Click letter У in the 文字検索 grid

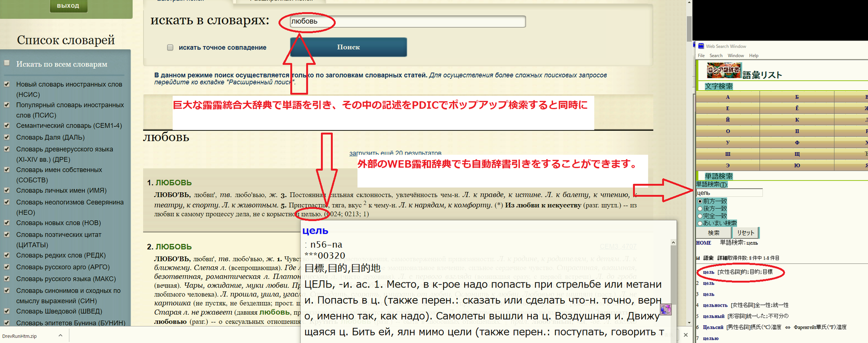point(728,143)
